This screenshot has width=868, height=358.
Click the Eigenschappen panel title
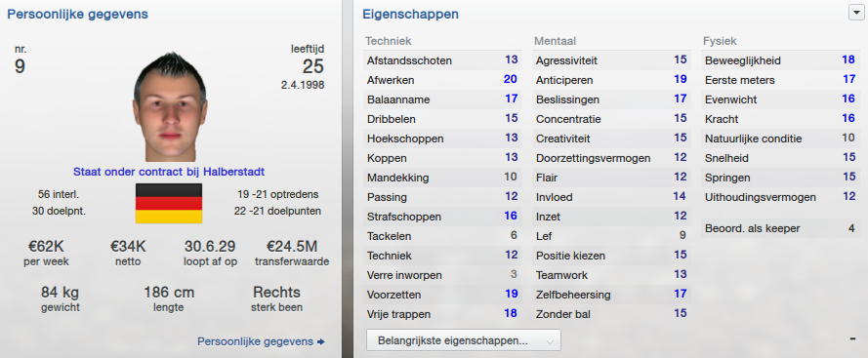[x=410, y=15]
